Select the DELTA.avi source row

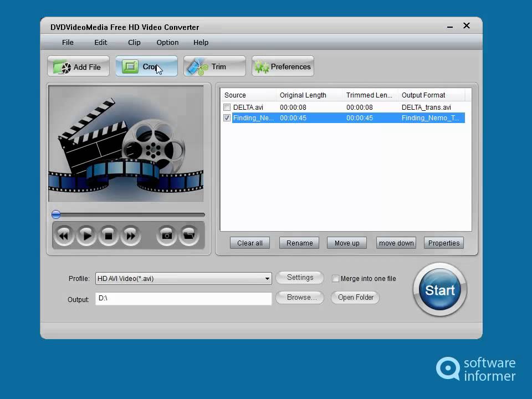click(x=344, y=107)
